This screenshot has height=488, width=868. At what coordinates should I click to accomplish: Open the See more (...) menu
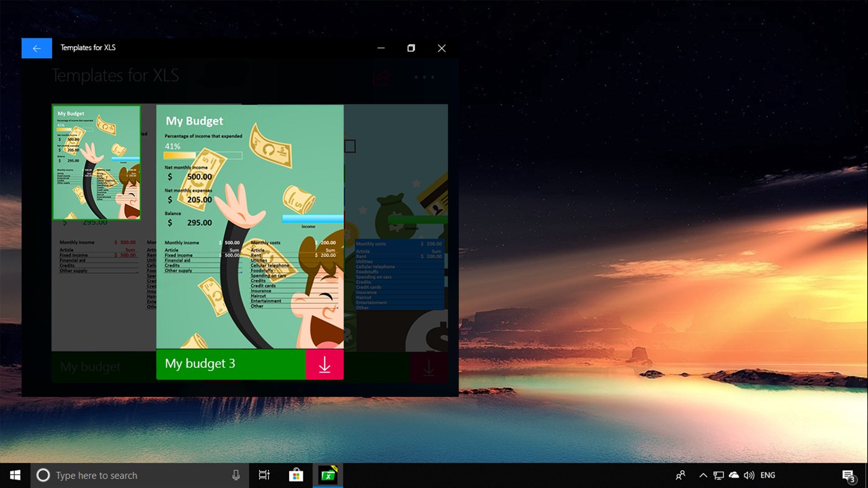(424, 77)
